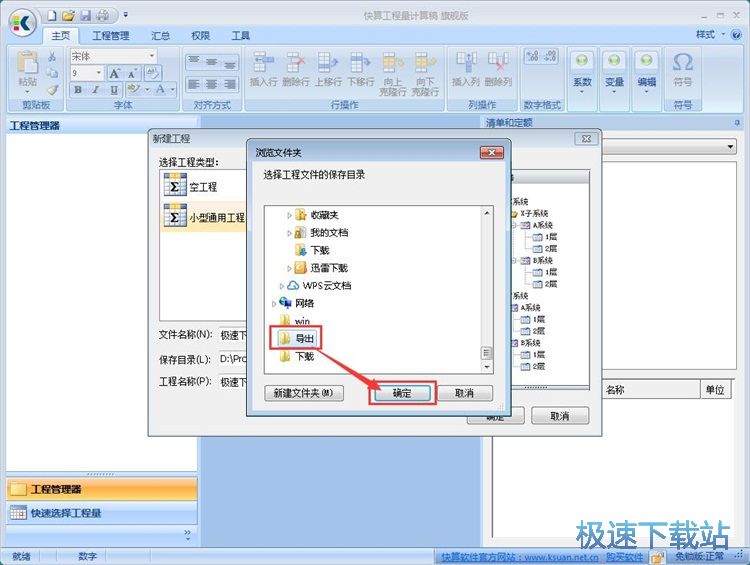Toggle italic formatting

pos(95,89)
